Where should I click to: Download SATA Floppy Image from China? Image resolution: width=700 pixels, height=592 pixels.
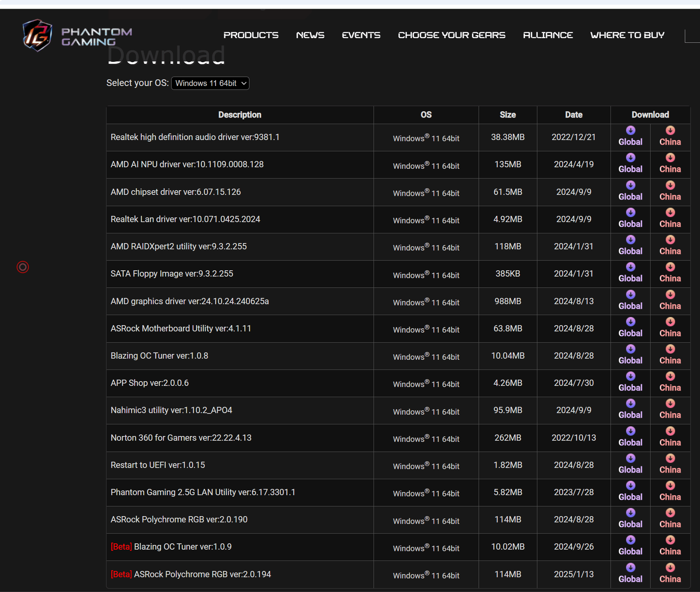[670, 273]
